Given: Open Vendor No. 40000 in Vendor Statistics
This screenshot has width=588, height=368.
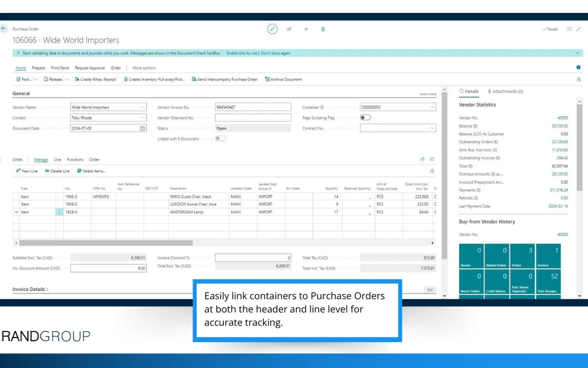Looking at the screenshot, I should tap(563, 118).
